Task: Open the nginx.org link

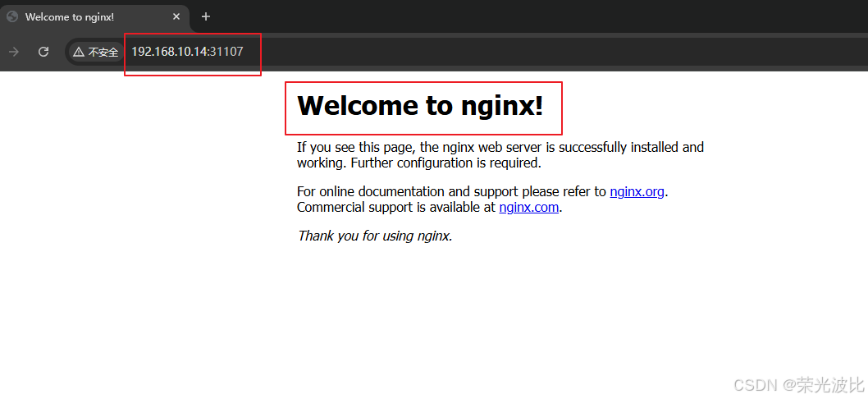Action: (637, 192)
